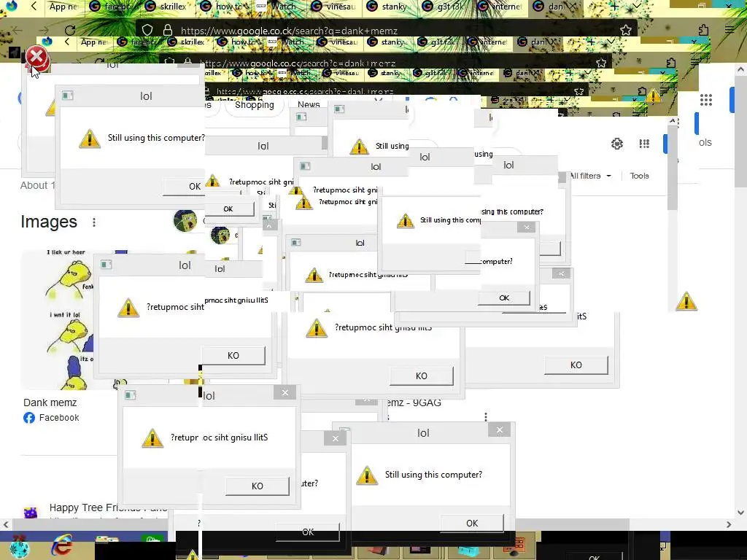
Task: Bookmark page with topmost address bar star
Action: point(625,31)
